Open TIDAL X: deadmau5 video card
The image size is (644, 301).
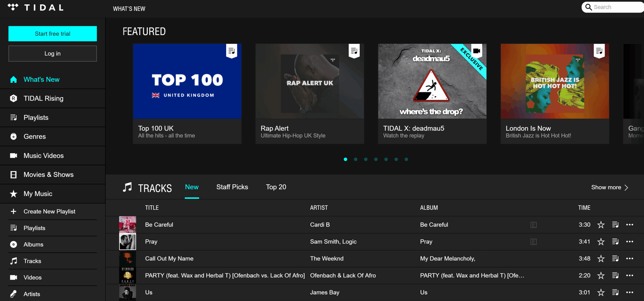(x=432, y=94)
